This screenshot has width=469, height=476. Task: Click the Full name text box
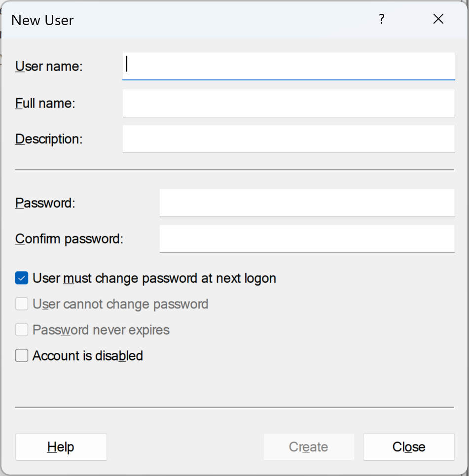point(289,102)
